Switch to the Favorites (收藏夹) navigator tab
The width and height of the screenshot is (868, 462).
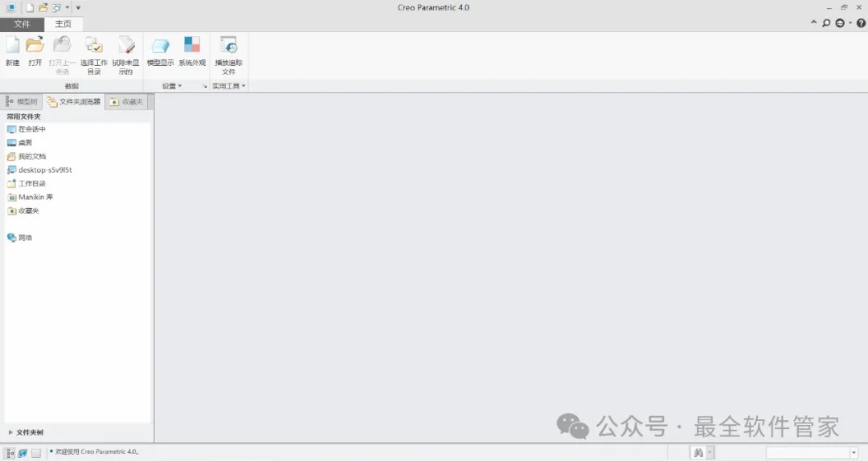click(127, 101)
